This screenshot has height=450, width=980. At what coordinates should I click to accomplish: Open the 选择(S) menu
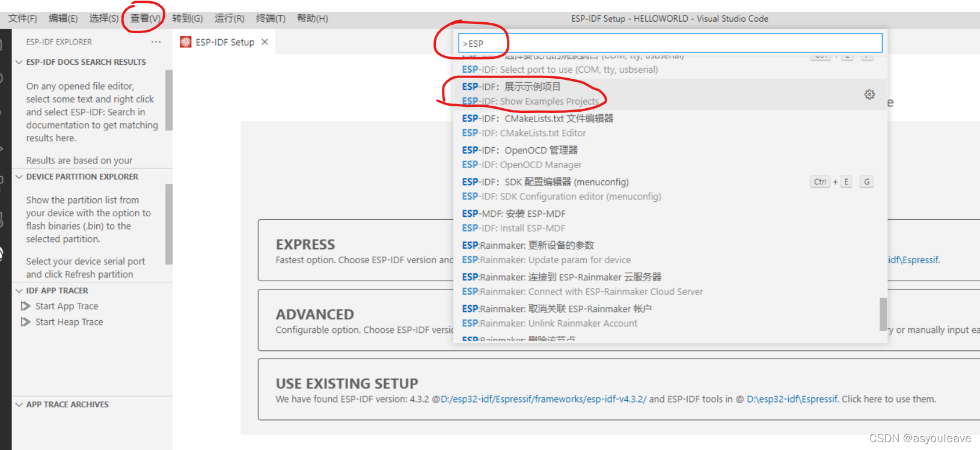[x=104, y=19]
